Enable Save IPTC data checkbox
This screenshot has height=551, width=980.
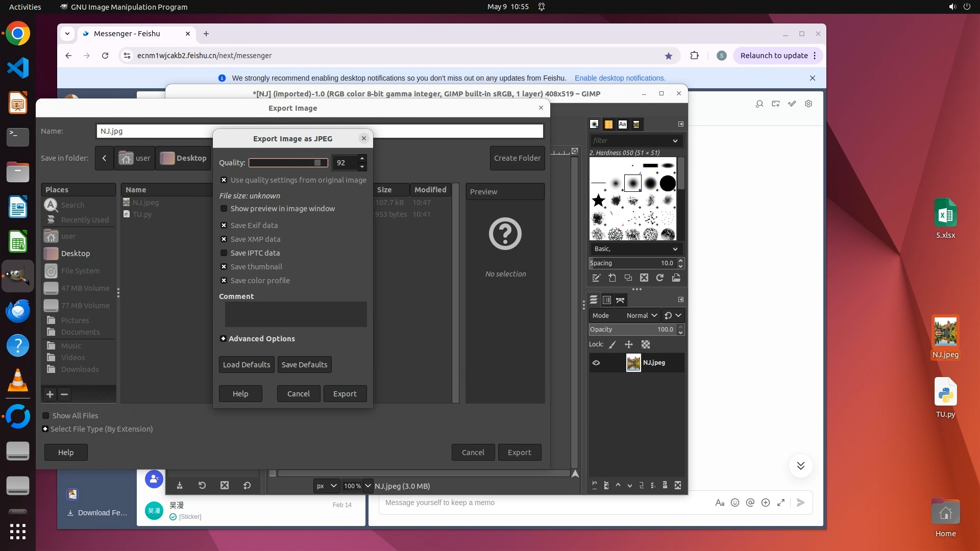point(224,253)
